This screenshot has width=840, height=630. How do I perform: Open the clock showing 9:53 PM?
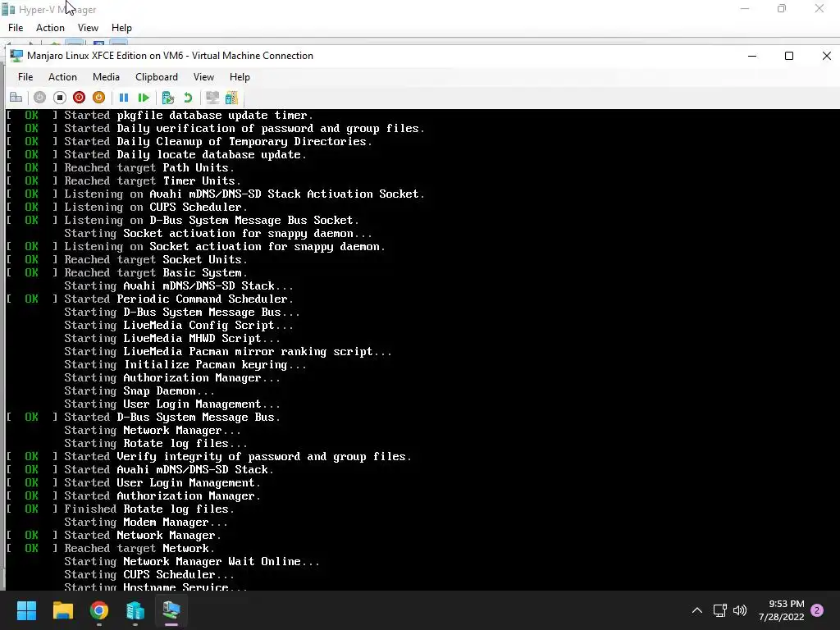(781, 610)
